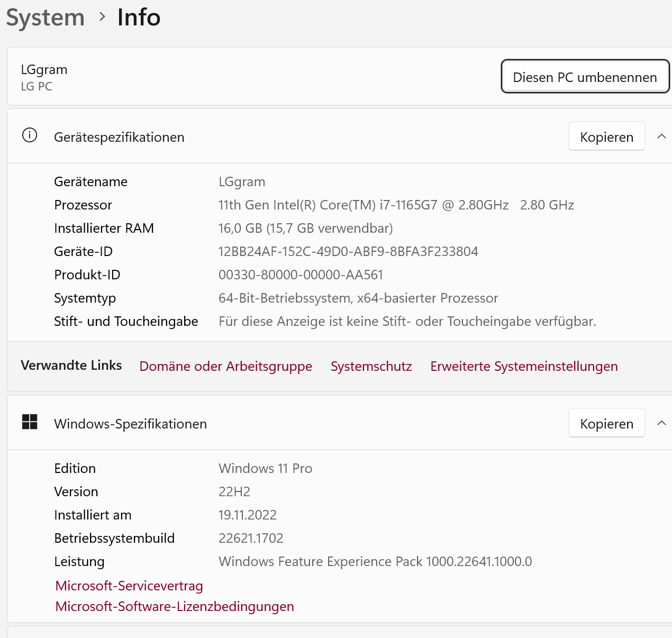
Task: Click the Produkt-ID value 00330-80000-00000-AA561
Action: point(301,275)
